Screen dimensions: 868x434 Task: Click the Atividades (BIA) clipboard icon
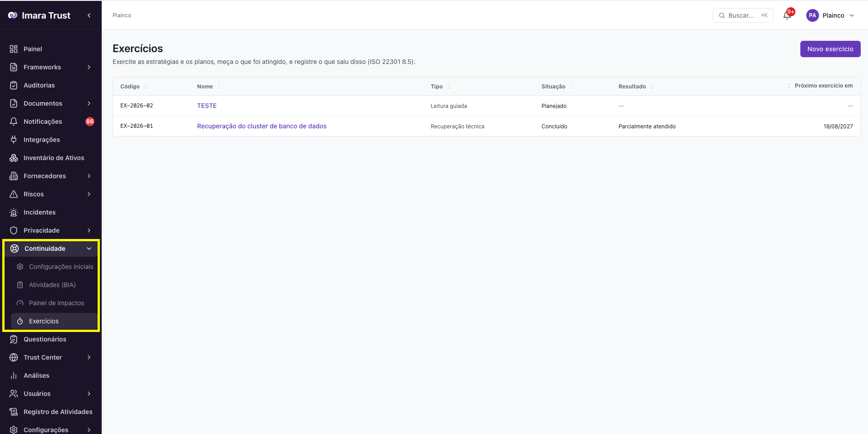pos(20,285)
